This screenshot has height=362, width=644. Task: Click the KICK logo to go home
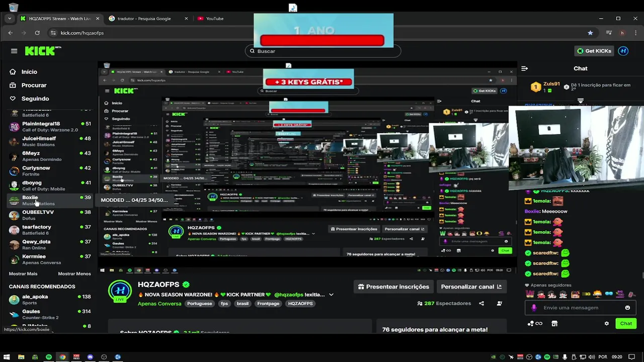[x=43, y=51]
